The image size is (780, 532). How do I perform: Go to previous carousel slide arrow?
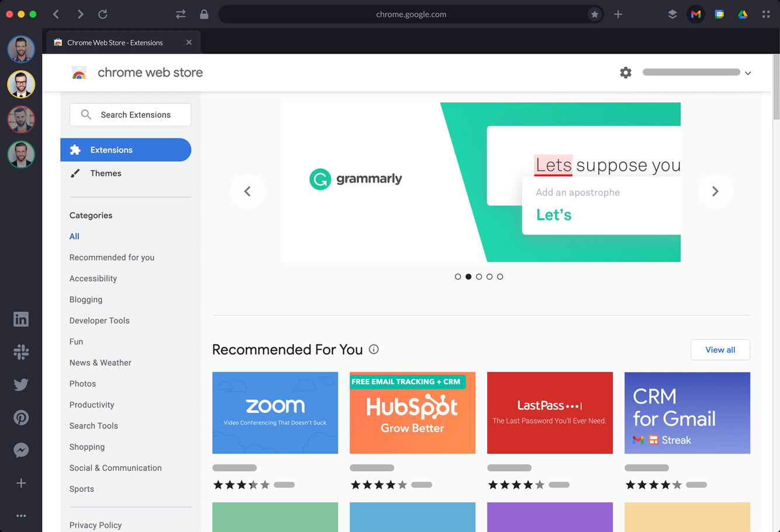point(247,191)
